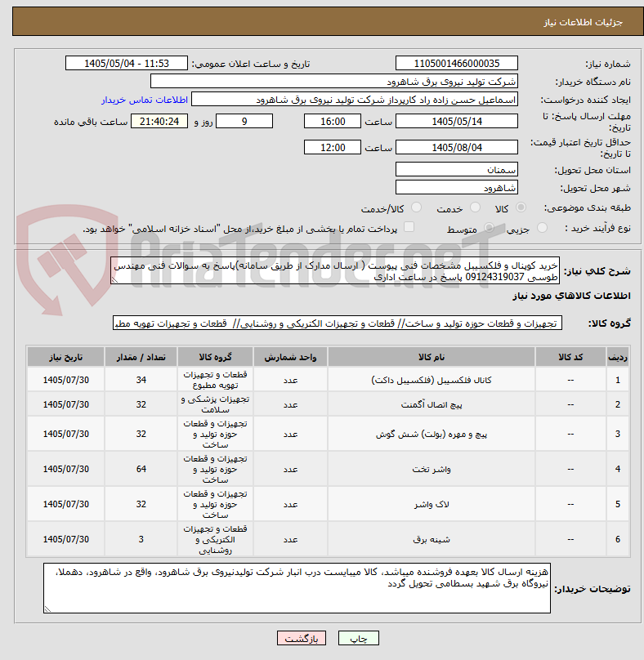Click the validity time field 12:00
The image size is (644, 660).
(333, 147)
